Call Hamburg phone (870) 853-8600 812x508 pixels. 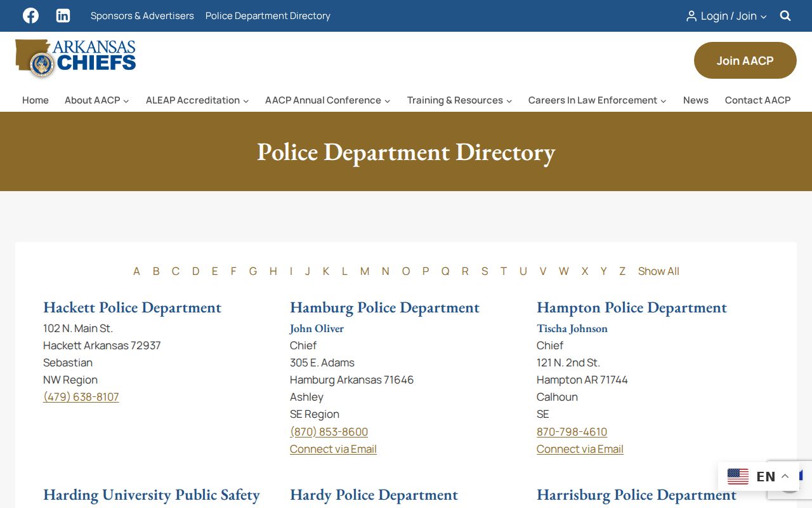(329, 432)
